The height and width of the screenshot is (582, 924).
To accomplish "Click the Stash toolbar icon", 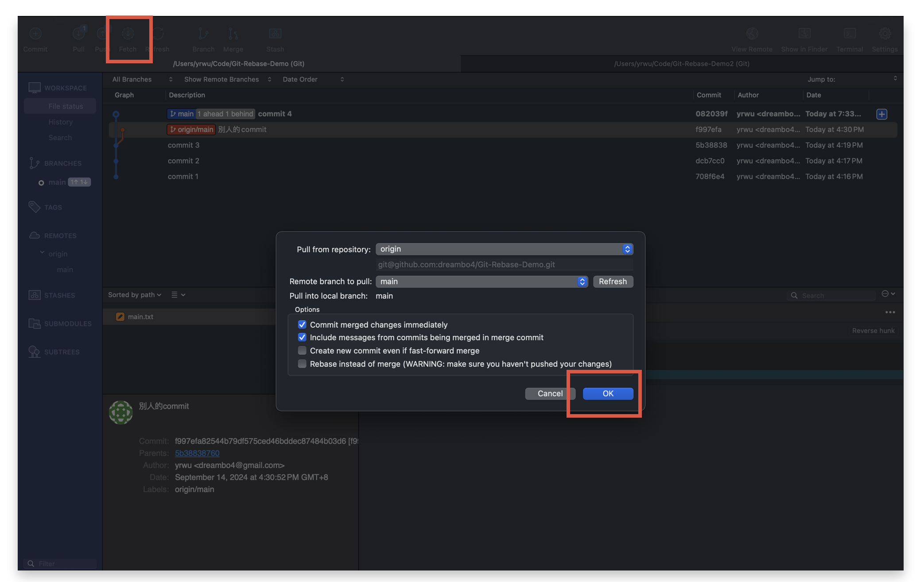I will click(275, 34).
